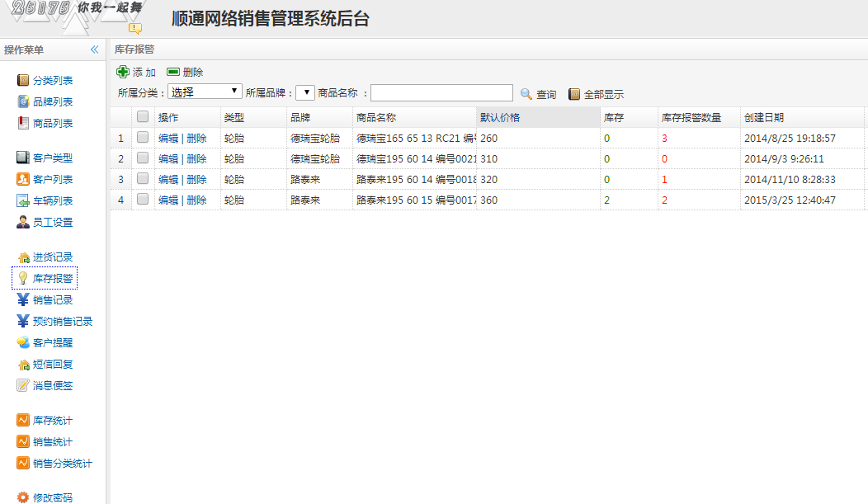Click Delete link in row 3

(x=196, y=179)
